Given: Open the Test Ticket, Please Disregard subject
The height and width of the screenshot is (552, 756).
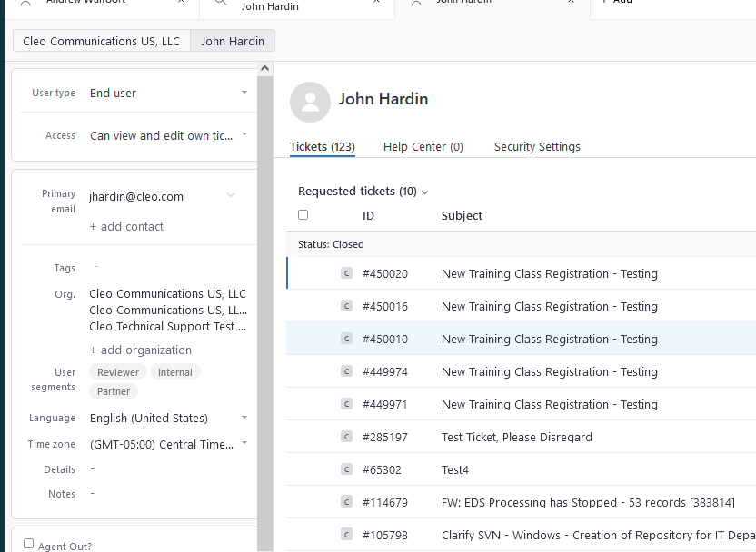Looking at the screenshot, I should point(517,438).
